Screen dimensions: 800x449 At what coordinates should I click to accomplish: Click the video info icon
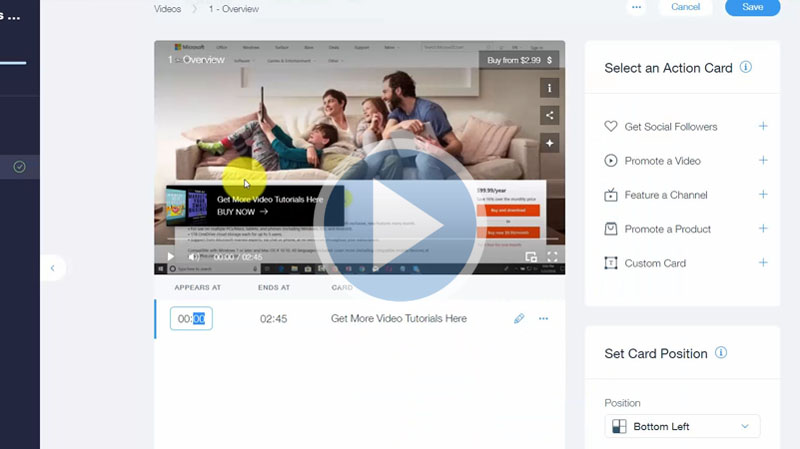pyautogui.click(x=549, y=88)
